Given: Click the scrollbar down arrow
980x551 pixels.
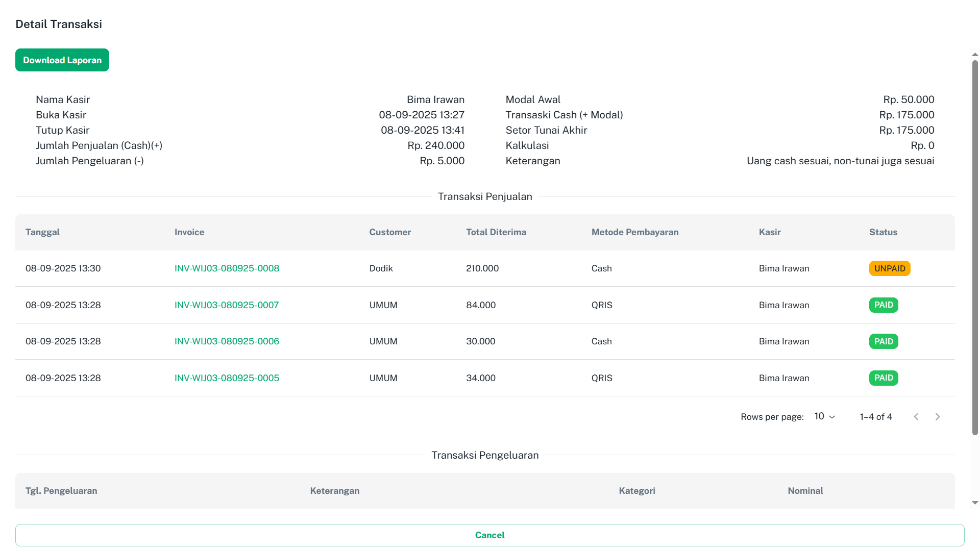Looking at the screenshot, I should (975, 503).
